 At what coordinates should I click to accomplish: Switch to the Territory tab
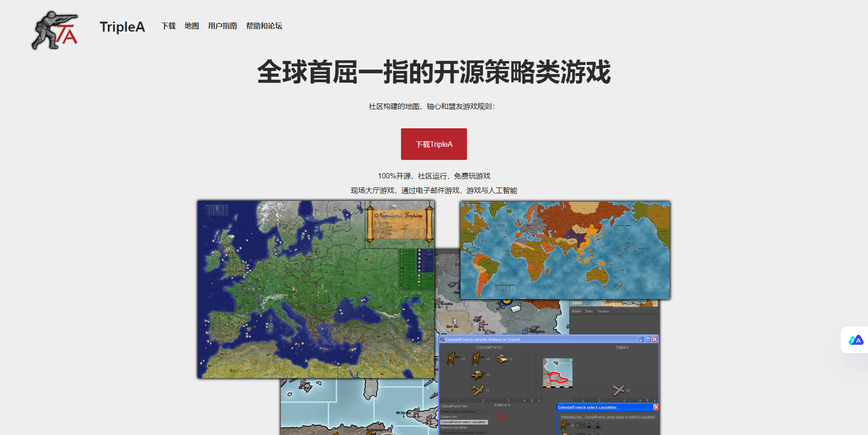(x=603, y=311)
